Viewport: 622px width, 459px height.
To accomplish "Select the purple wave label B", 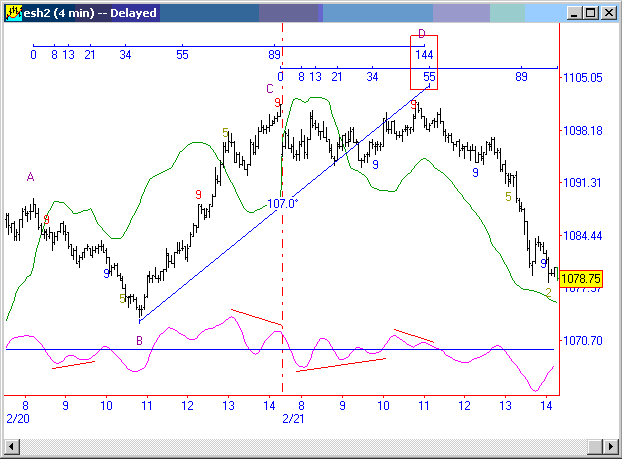I will click(139, 340).
